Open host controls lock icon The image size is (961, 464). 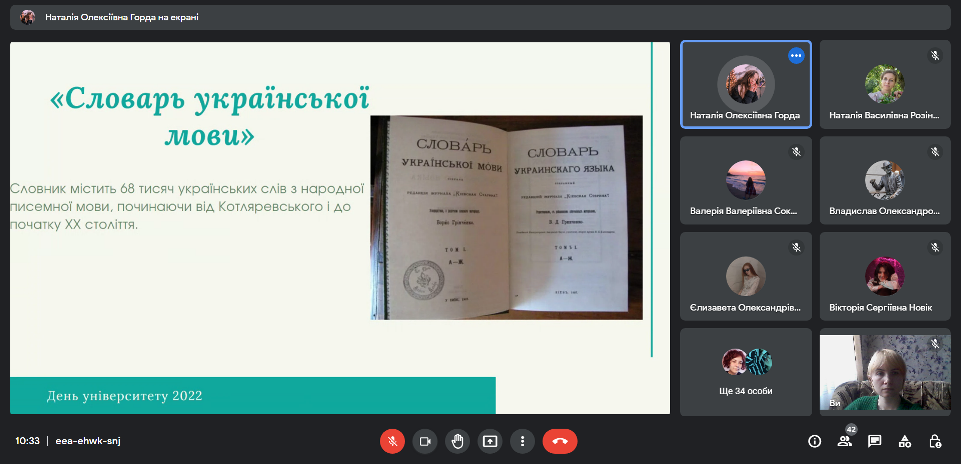tap(934, 441)
